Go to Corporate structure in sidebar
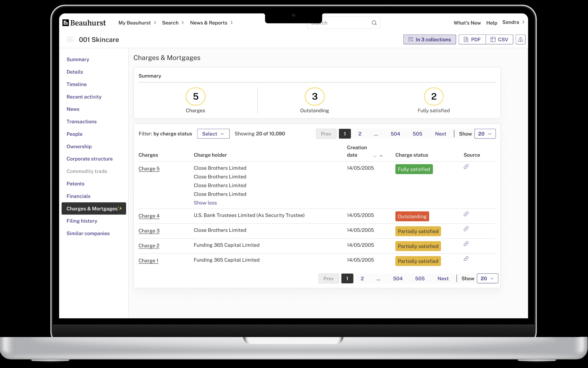The image size is (588, 368). (89, 159)
